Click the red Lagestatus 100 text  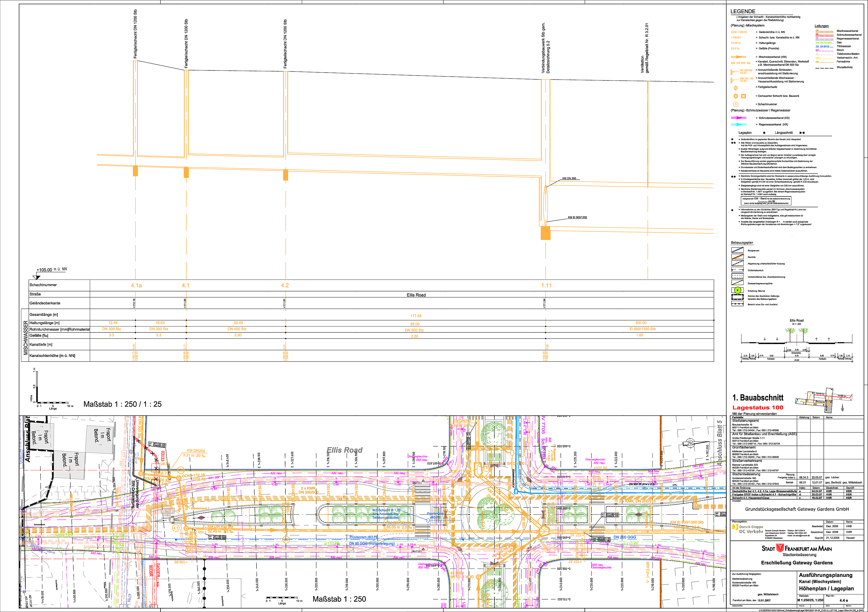pos(758,407)
